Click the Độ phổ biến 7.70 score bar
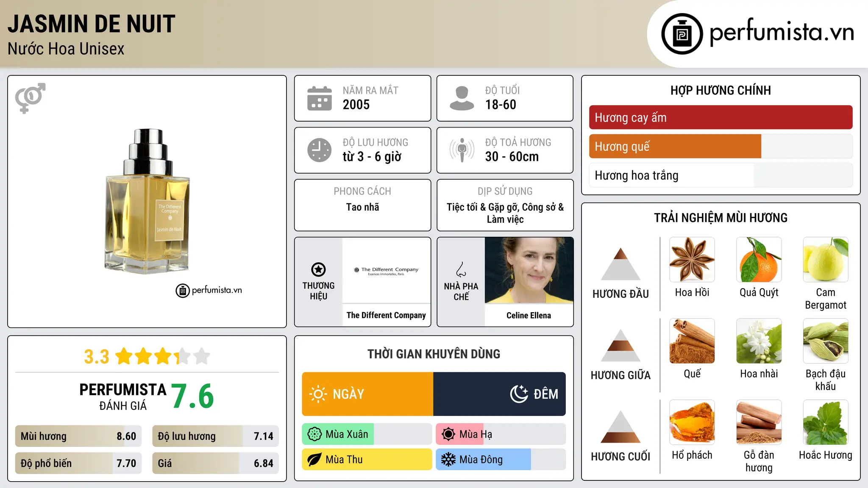The width and height of the screenshot is (868, 488). click(x=78, y=463)
